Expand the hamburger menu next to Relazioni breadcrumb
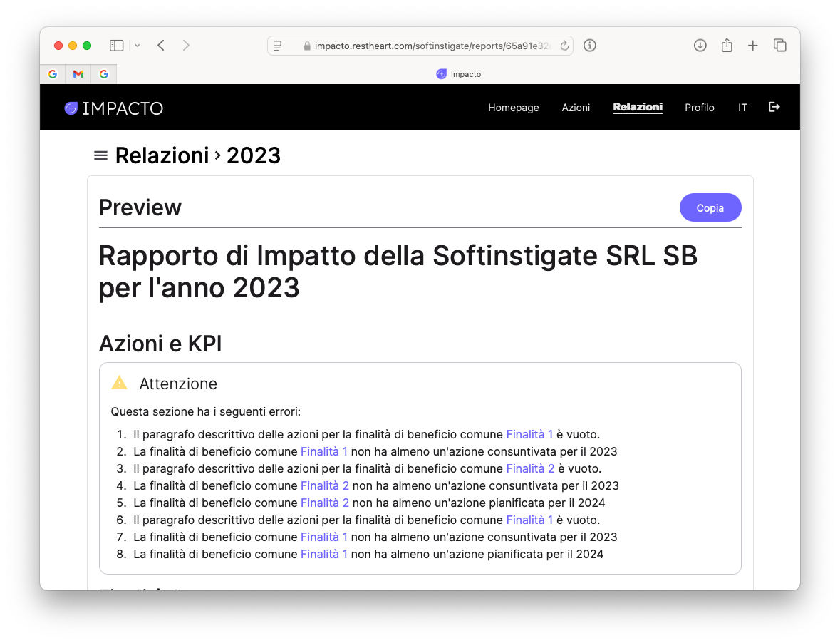 (x=100, y=155)
